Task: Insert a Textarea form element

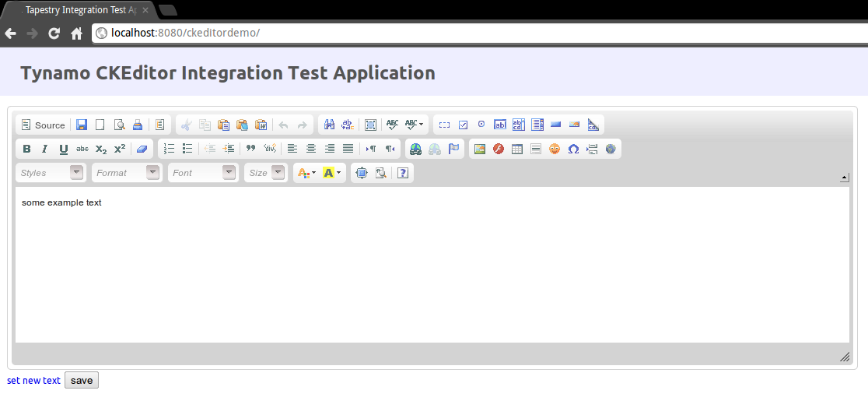Action: pyautogui.click(x=519, y=125)
